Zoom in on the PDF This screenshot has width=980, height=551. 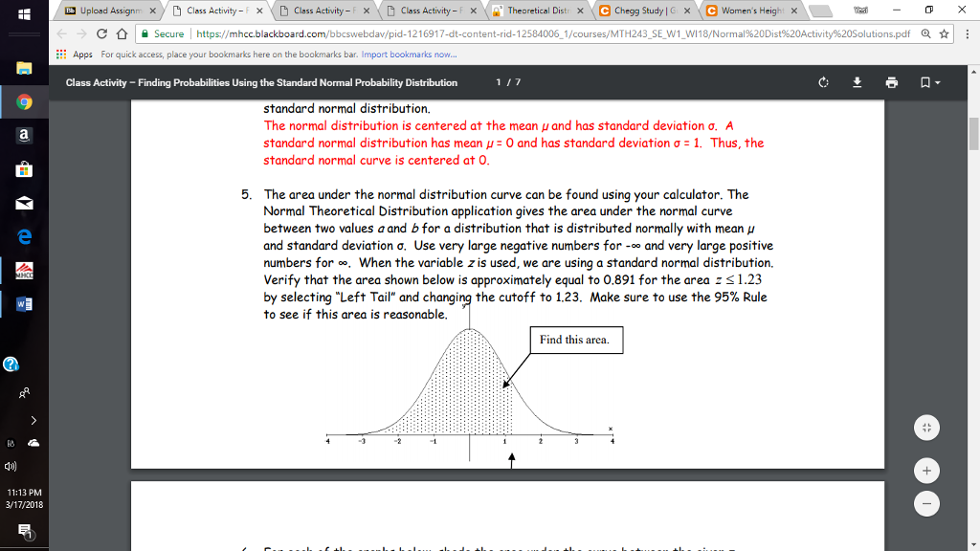[926, 471]
